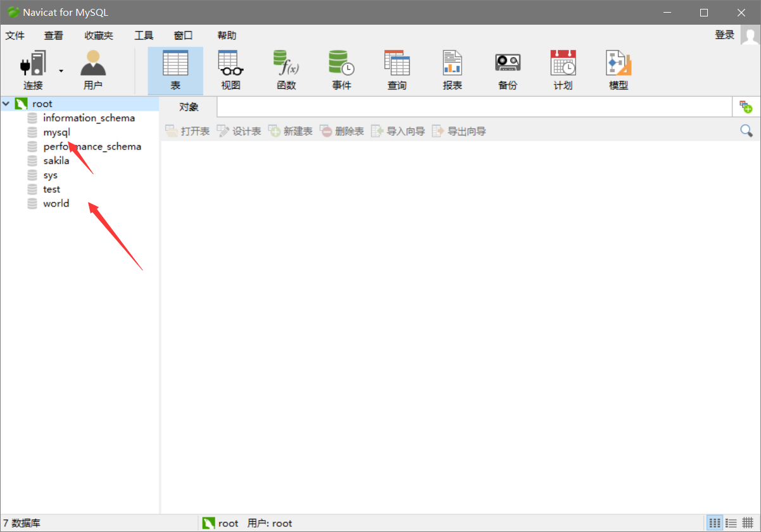Select the 模型 (Model) toolbar icon

coord(619,70)
